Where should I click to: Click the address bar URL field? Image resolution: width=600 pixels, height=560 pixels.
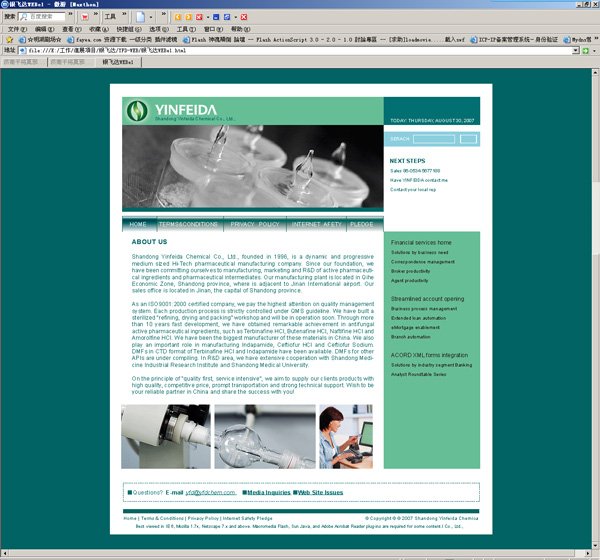[x=300, y=51]
